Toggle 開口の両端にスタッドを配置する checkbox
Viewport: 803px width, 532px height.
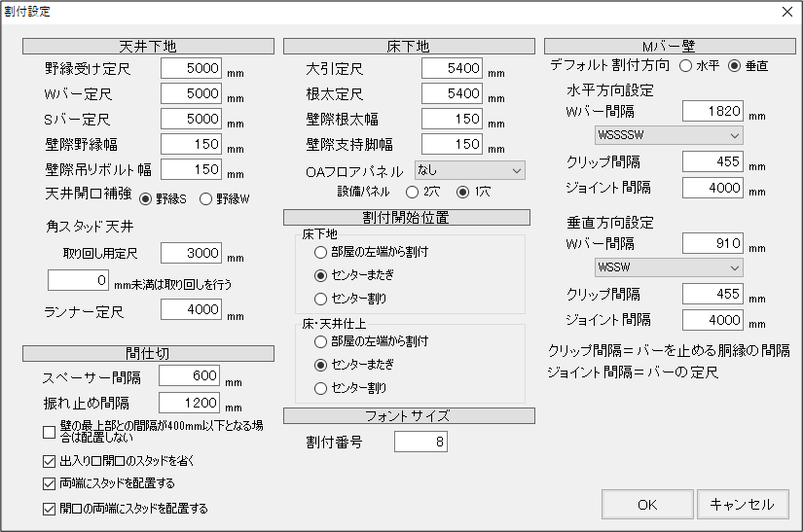coord(50,508)
